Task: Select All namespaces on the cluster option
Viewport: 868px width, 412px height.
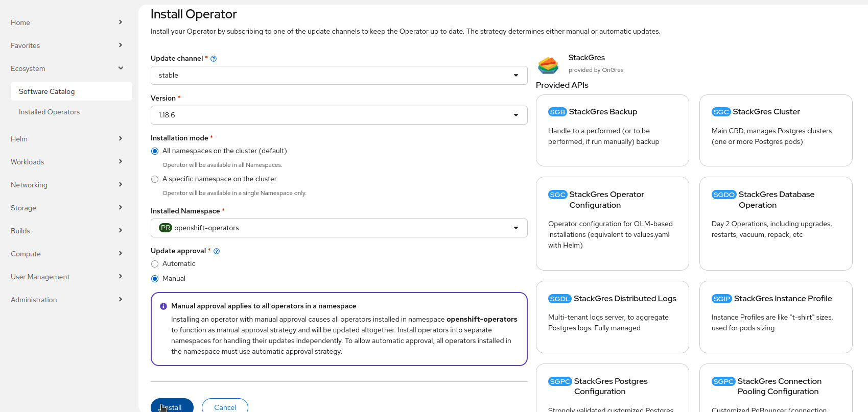Action: point(155,151)
